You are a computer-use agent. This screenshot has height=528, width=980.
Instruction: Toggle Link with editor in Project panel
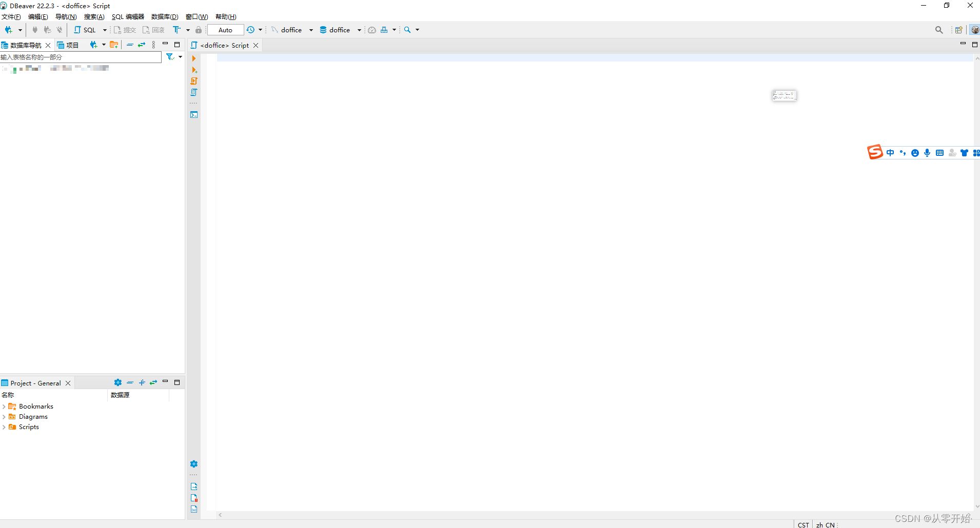(x=153, y=382)
